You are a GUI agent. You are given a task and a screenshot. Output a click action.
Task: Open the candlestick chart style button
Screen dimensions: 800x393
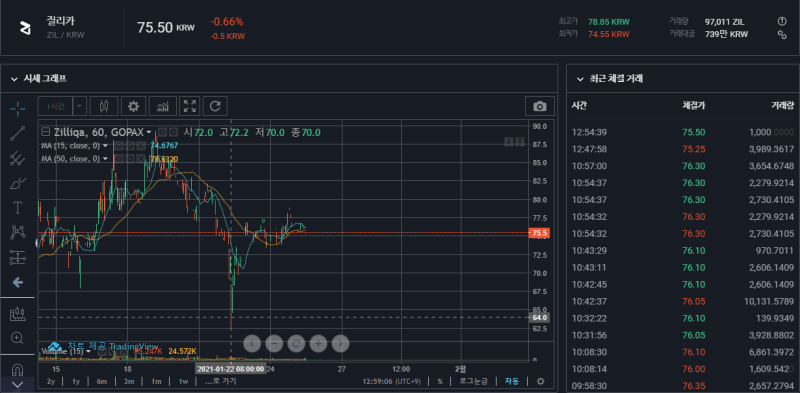point(104,106)
